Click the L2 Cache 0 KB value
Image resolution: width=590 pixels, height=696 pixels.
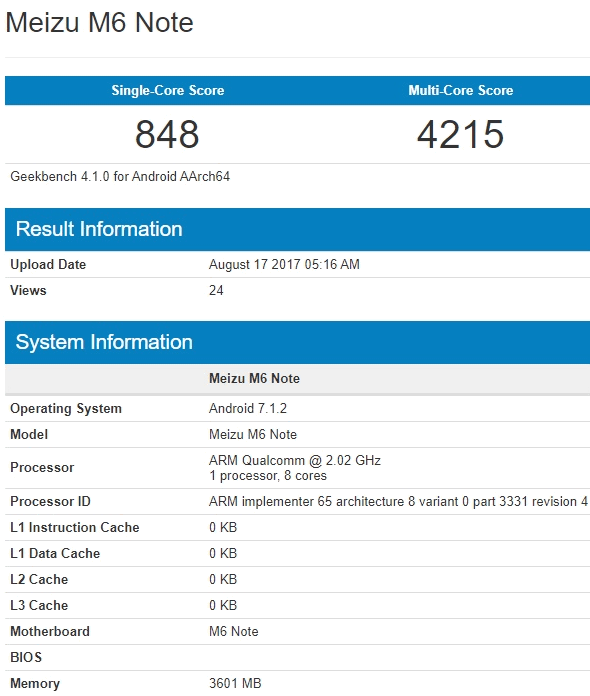[223, 579]
